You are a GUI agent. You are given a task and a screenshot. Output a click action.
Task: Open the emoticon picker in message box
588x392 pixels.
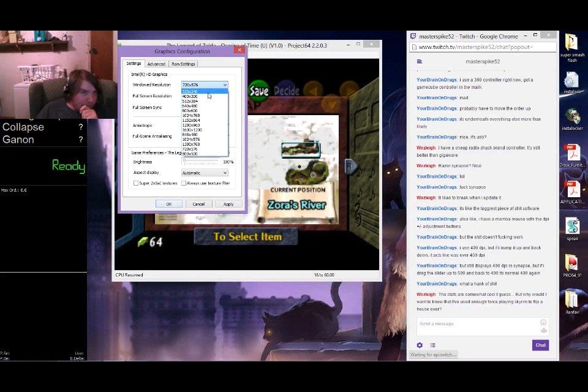(x=543, y=323)
